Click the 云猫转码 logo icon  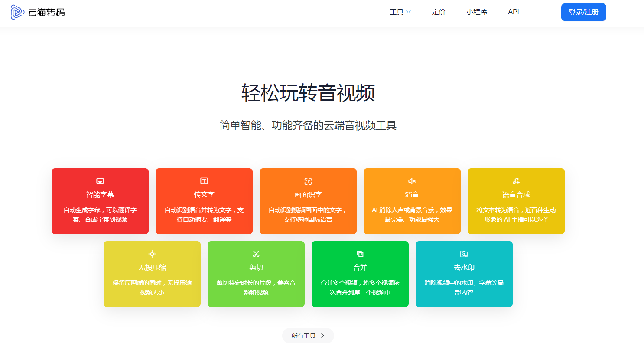click(17, 12)
